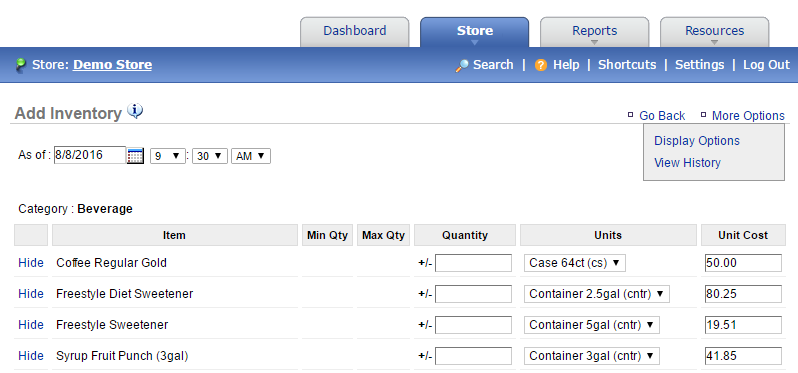Hide the Coffee Regular Gold item
Viewport: 798px width, 373px height.
[x=31, y=263]
